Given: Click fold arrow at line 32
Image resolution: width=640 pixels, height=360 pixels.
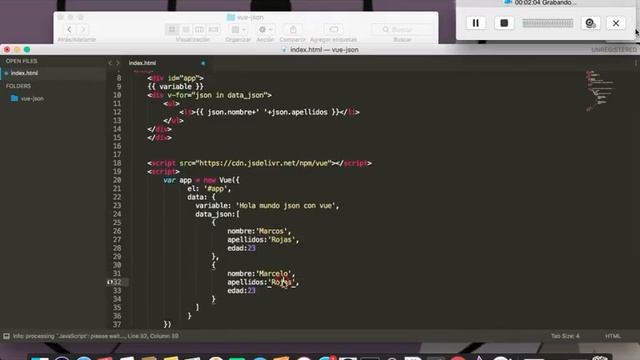Looking at the screenshot, I should 109,282.
